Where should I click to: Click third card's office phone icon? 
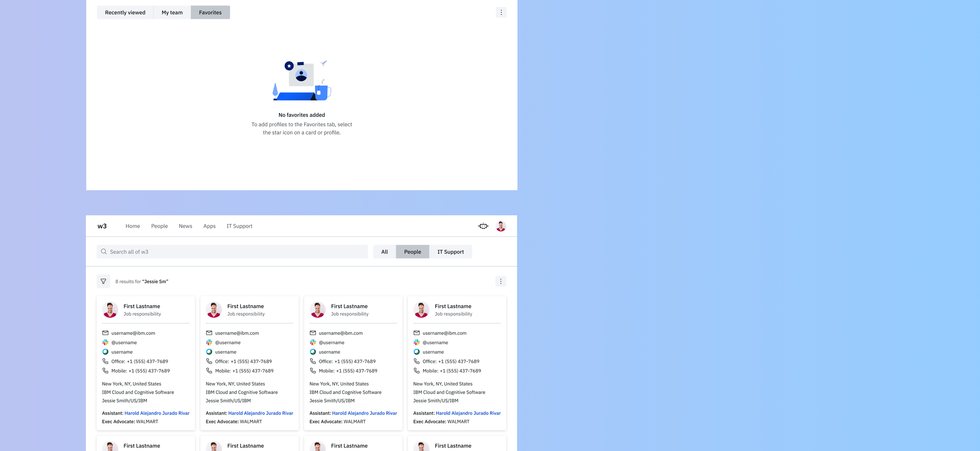click(x=313, y=361)
